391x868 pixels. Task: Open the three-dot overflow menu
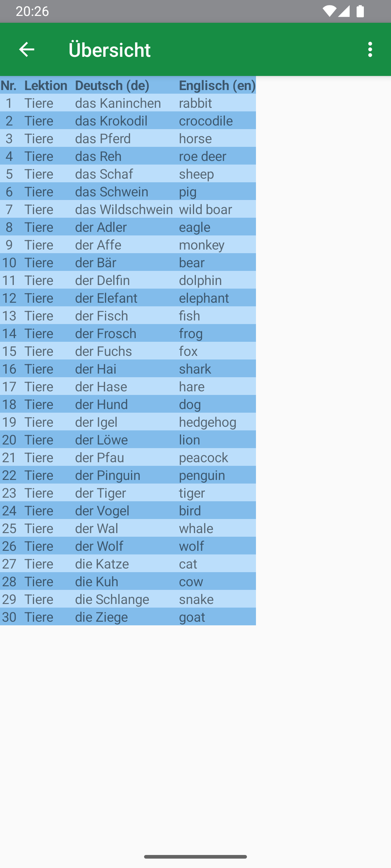click(370, 49)
